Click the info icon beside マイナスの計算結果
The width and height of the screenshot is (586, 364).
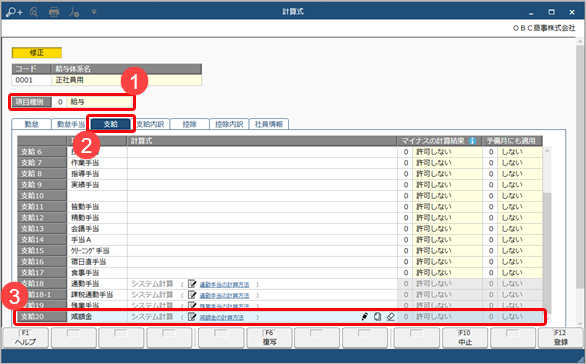pos(472,141)
